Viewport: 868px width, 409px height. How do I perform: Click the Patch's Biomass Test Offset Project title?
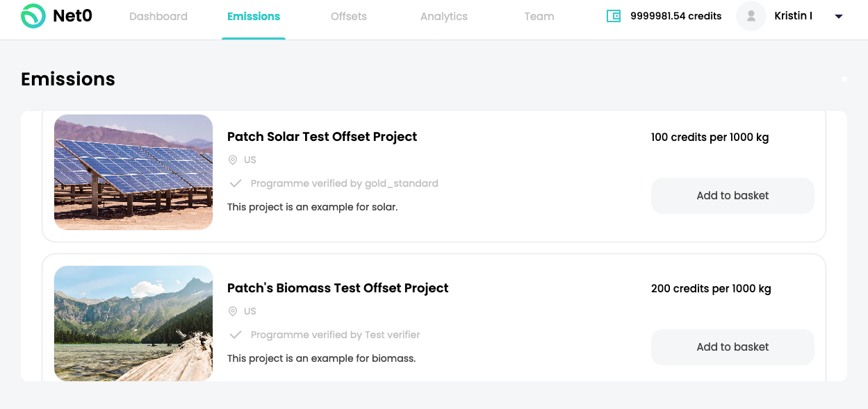pos(338,288)
